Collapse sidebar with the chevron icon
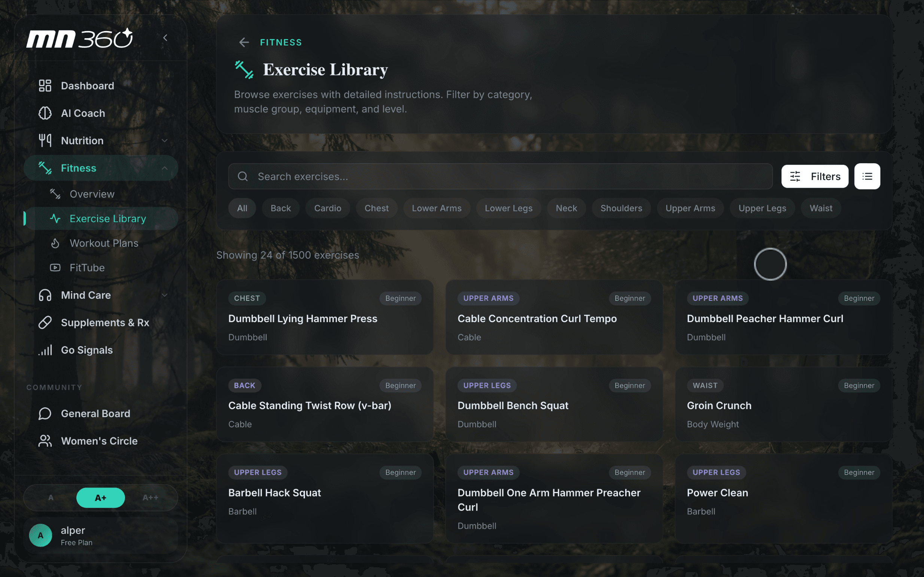This screenshot has height=577, width=924. pyautogui.click(x=165, y=38)
